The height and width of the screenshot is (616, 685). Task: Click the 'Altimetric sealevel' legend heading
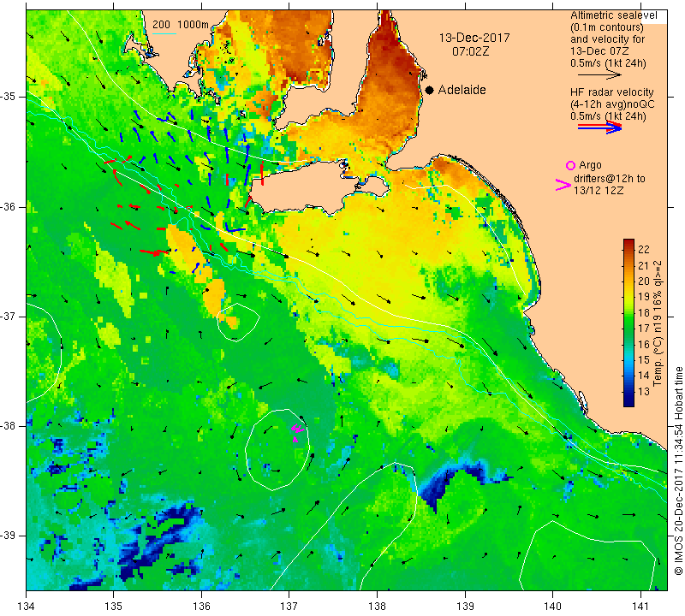pos(613,15)
